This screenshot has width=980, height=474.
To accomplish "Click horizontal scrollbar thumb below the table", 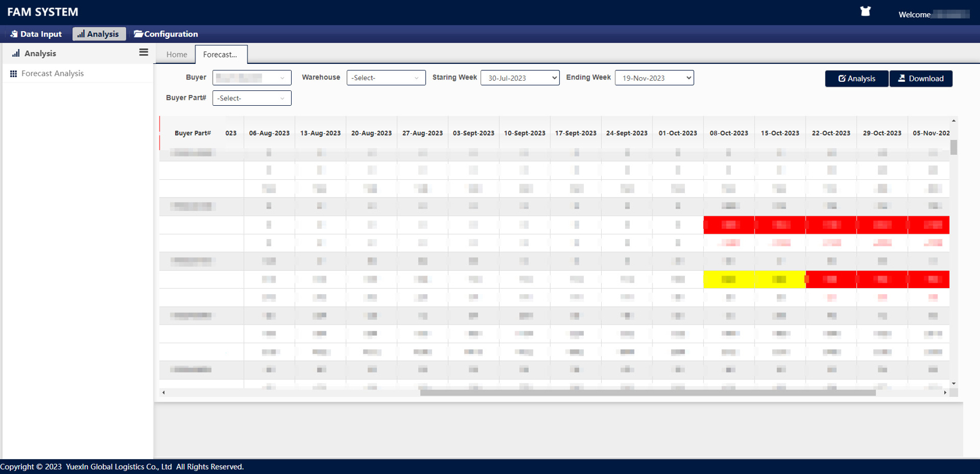I will pos(648,393).
